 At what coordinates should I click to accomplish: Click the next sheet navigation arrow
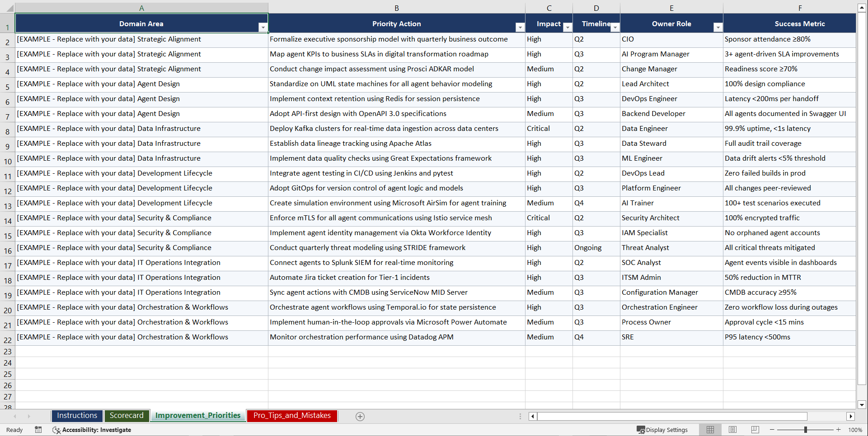click(x=28, y=416)
